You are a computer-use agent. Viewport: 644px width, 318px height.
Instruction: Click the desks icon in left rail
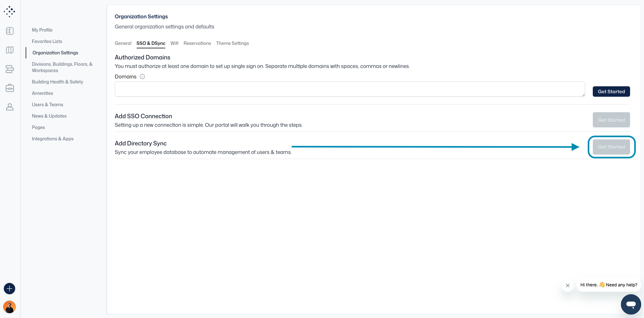10,69
